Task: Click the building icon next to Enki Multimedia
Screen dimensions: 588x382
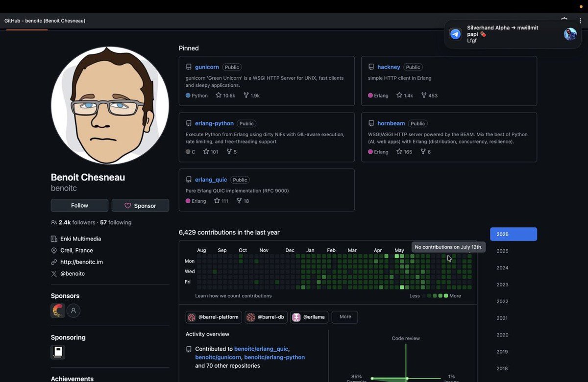Action: [x=54, y=239]
